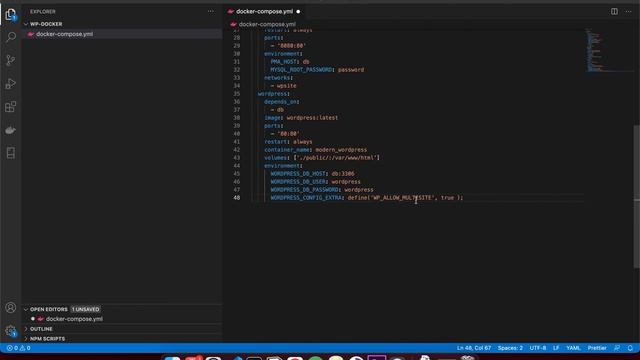Click the notifications bell in status bar
The image size is (640, 360).
point(630,348)
